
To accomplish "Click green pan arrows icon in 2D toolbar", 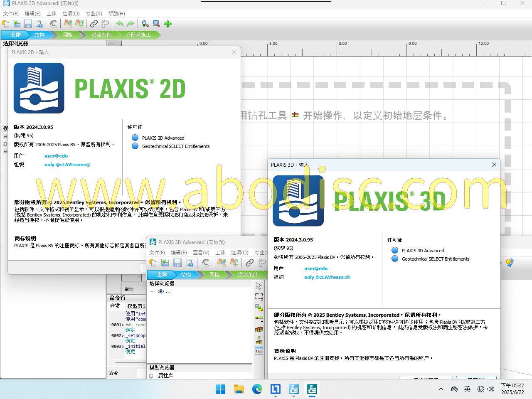I will click(168, 24).
